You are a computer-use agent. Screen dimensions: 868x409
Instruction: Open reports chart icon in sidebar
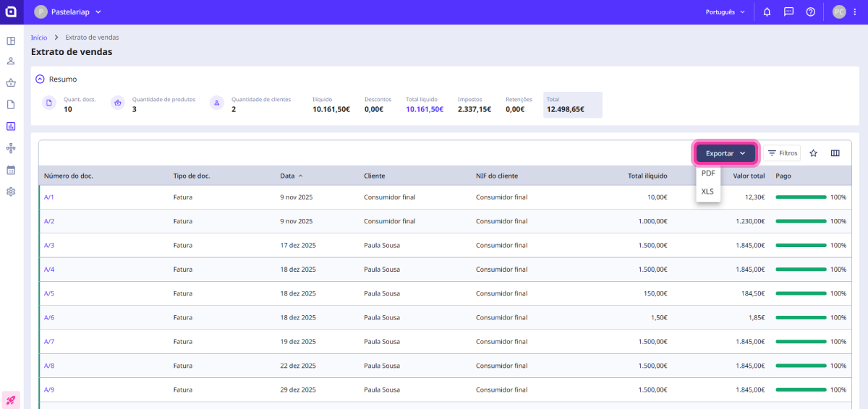point(11,126)
